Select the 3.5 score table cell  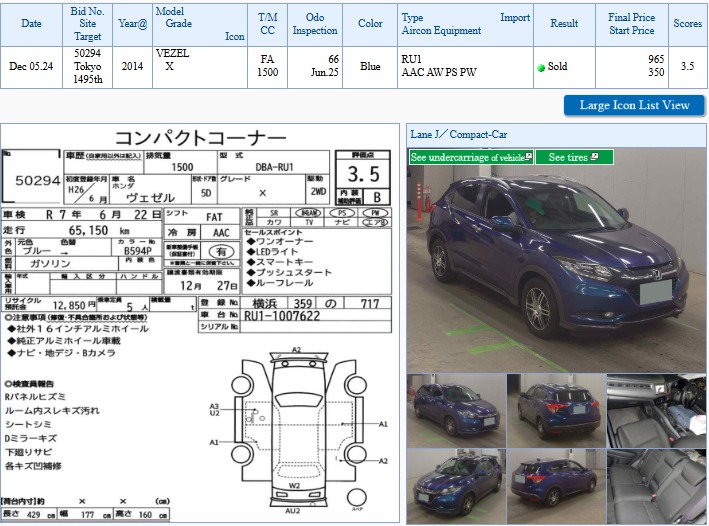point(687,67)
